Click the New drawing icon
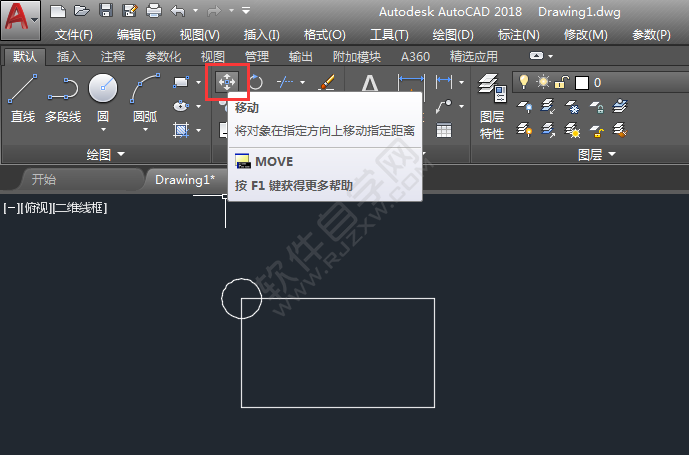Viewport: 689px width, 455px height. [x=58, y=11]
